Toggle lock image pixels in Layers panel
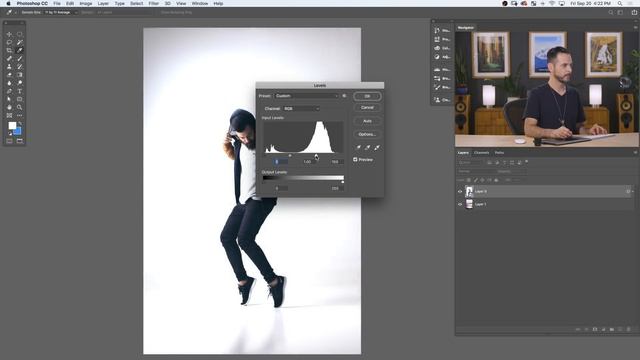This screenshot has height=360, width=640. [476, 180]
